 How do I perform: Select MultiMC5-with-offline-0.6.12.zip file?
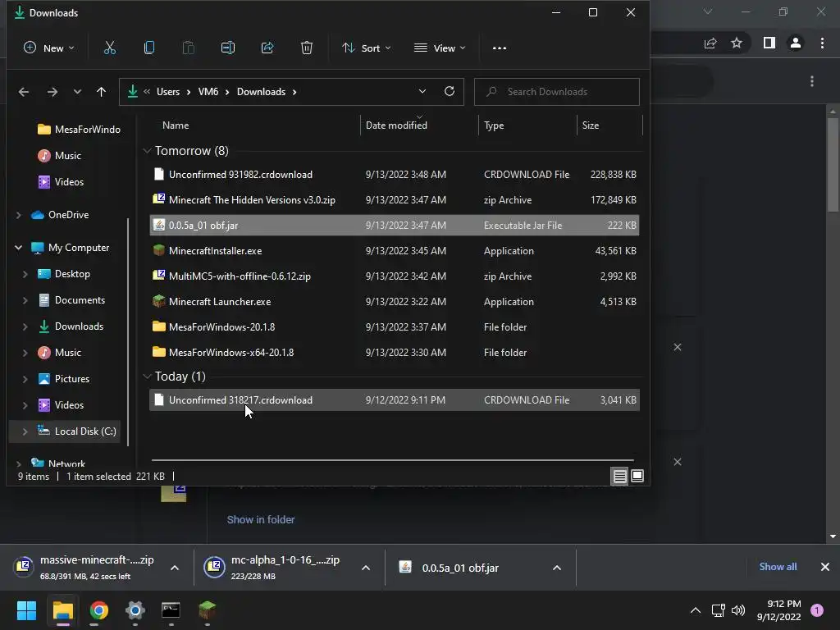tap(395, 276)
